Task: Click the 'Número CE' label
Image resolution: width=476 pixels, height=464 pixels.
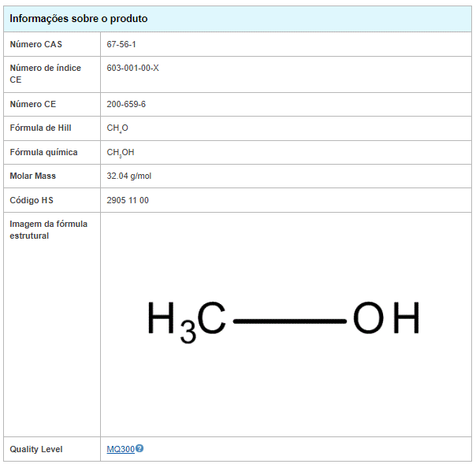Action: tap(33, 104)
